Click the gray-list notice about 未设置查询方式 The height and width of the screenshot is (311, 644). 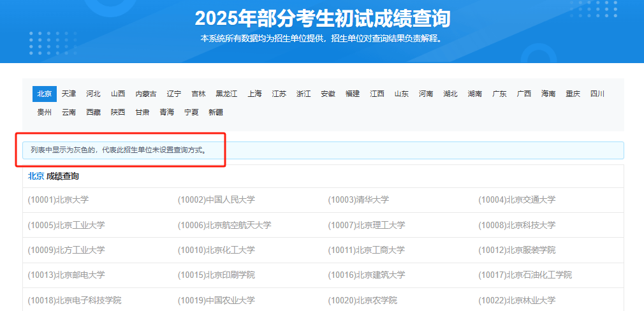tap(323, 150)
